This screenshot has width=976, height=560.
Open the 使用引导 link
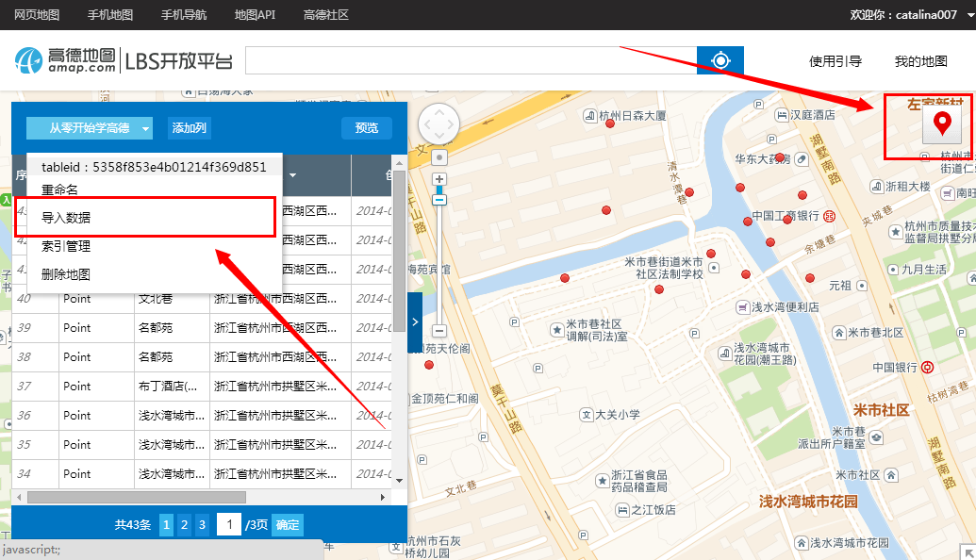pos(835,61)
